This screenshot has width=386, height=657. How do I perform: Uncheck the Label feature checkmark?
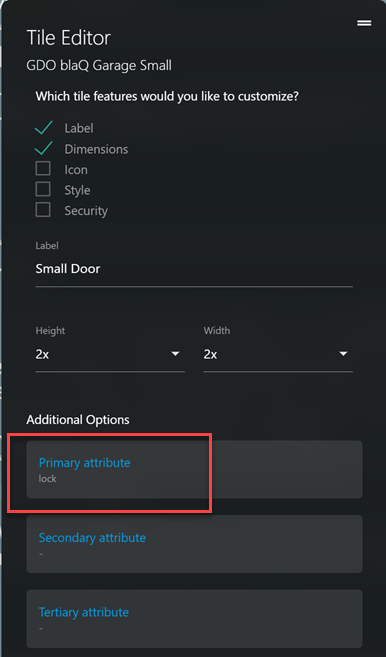(x=44, y=128)
